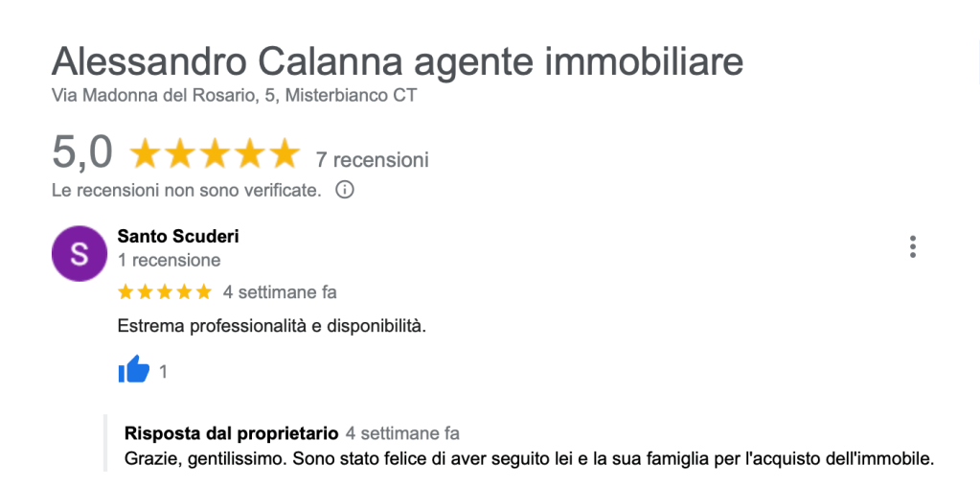Click the like count next to thumbs up

click(164, 371)
